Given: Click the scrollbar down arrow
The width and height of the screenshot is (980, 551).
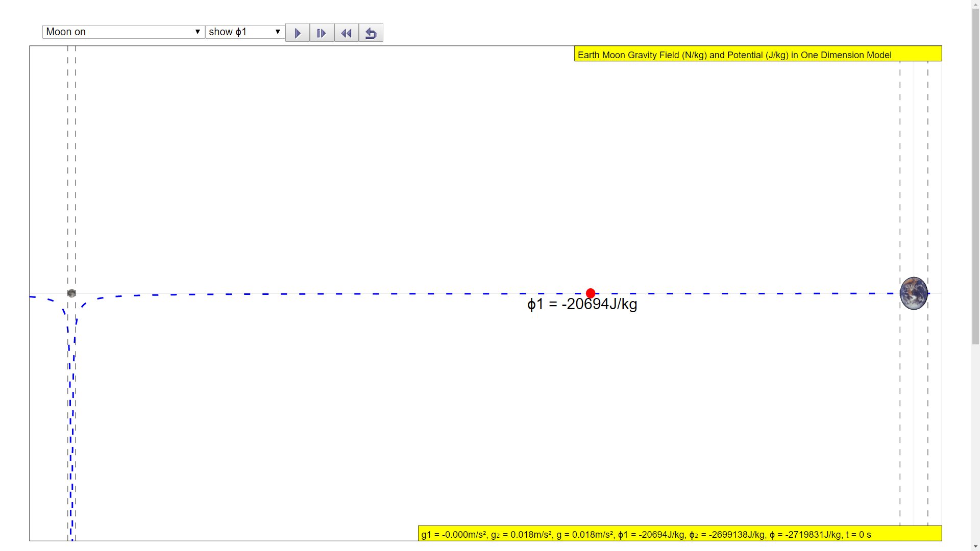Looking at the screenshot, I should [x=975, y=547].
